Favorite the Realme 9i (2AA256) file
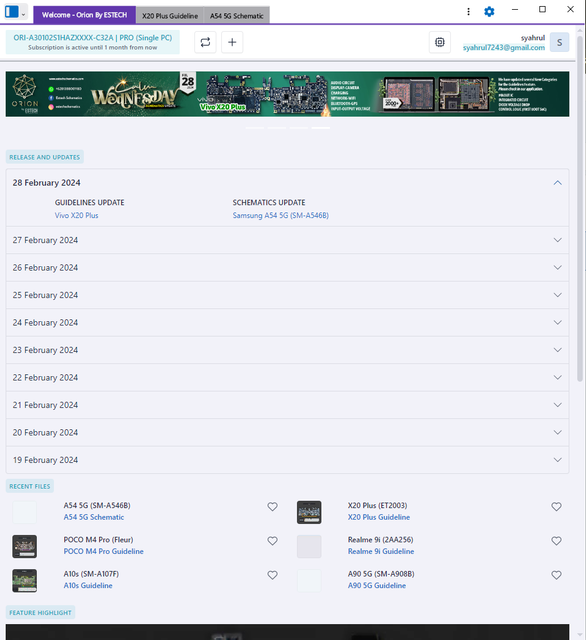586x640 pixels. coord(557,541)
